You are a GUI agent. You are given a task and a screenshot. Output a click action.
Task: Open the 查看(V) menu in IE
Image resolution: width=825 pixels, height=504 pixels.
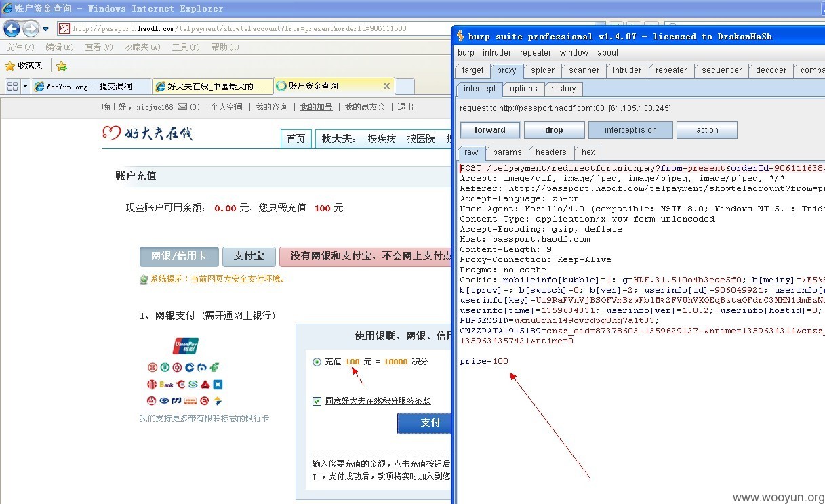point(99,47)
